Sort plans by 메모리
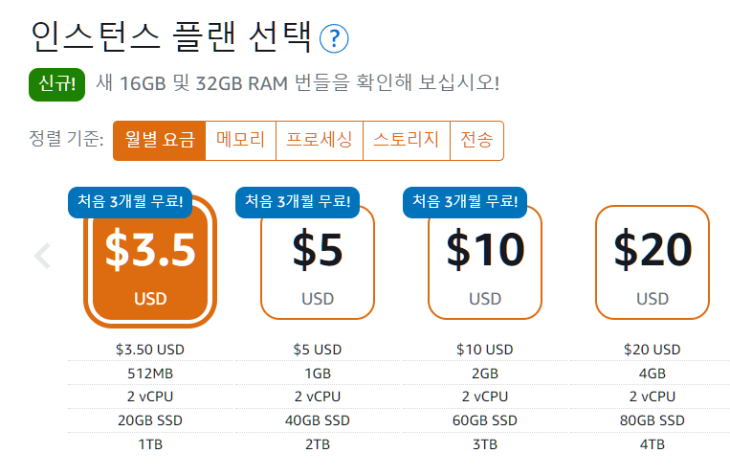Image resolution: width=730 pixels, height=476 pixels. click(x=240, y=140)
